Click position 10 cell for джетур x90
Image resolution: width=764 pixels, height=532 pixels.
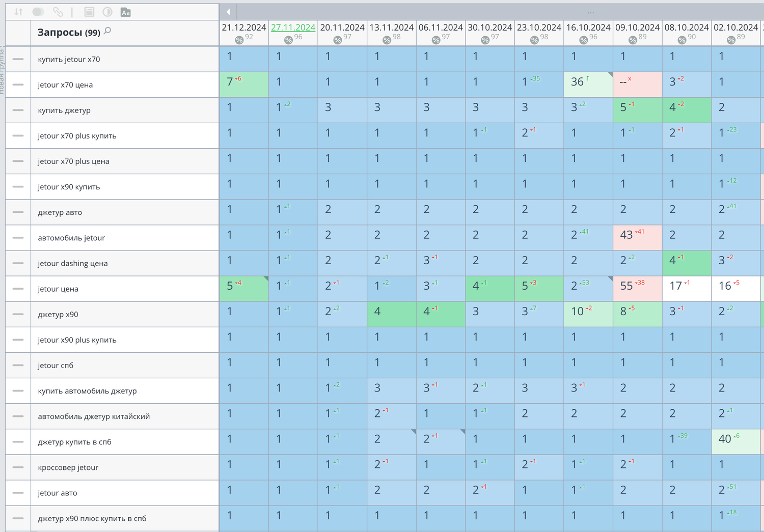(588, 314)
